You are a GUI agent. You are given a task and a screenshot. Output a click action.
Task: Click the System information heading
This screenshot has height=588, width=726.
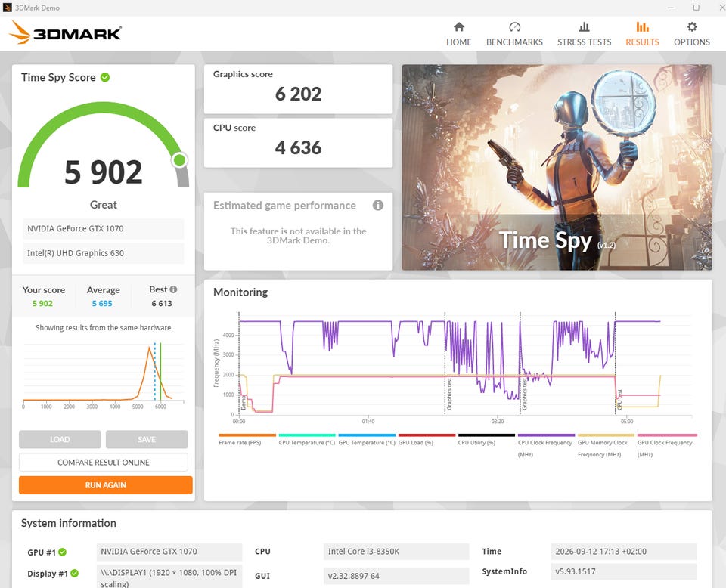[x=69, y=523]
